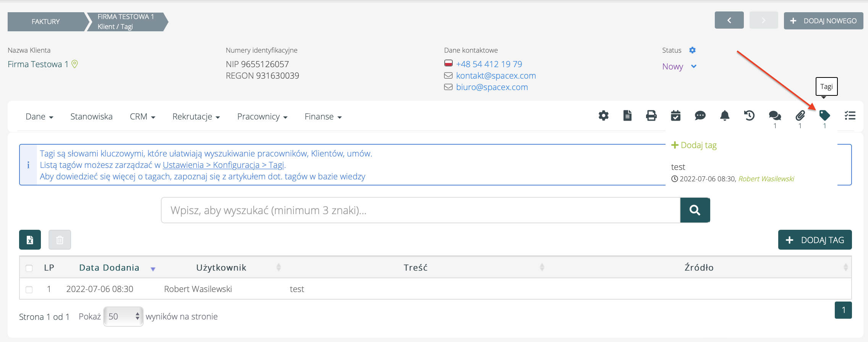Open the results per page dropdown
Screen dimensions: 868x342
click(123, 316)
